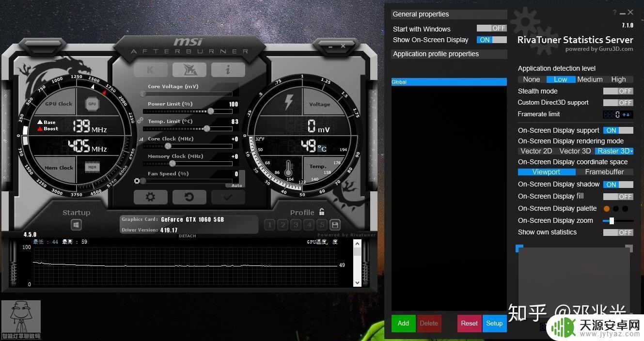
Task: Click the Framerate limit value field
Action: [x=613, y=115]
